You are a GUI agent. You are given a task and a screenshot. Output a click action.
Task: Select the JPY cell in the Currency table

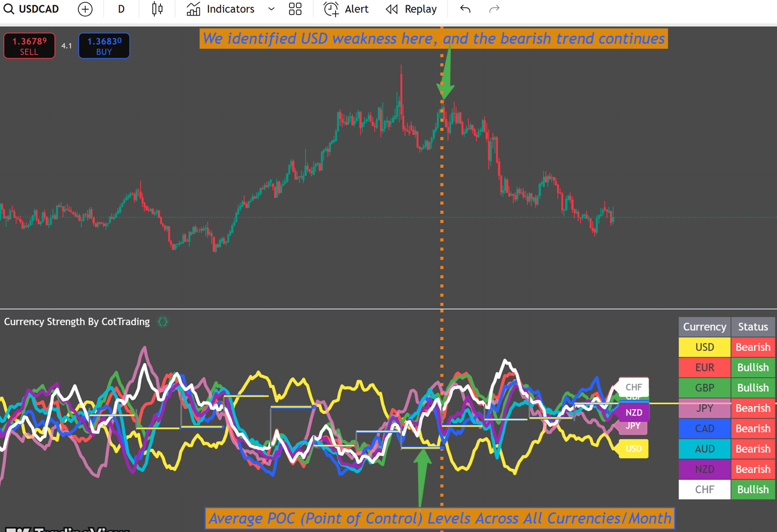(704, 408)
